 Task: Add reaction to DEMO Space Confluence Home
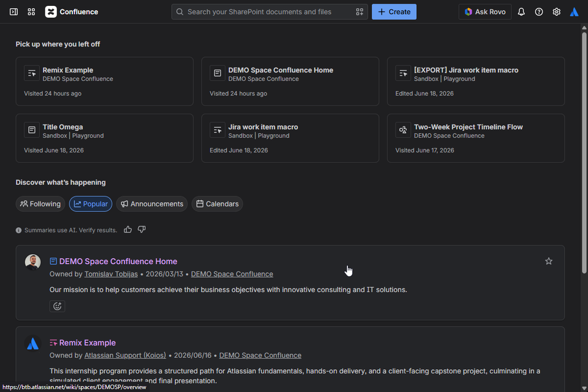[57, 306]
